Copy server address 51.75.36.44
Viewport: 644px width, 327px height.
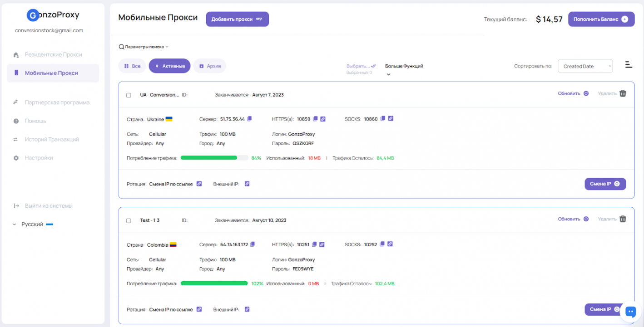point(249,119)
